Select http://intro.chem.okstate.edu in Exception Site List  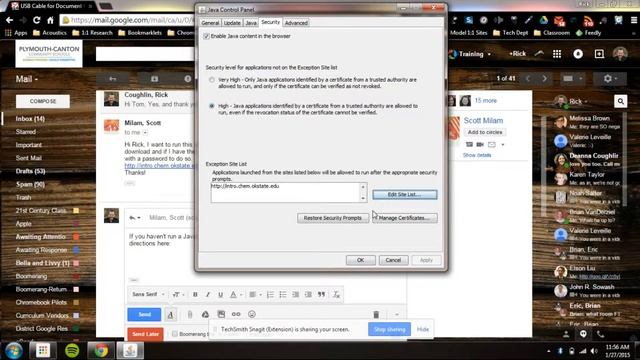245,186
